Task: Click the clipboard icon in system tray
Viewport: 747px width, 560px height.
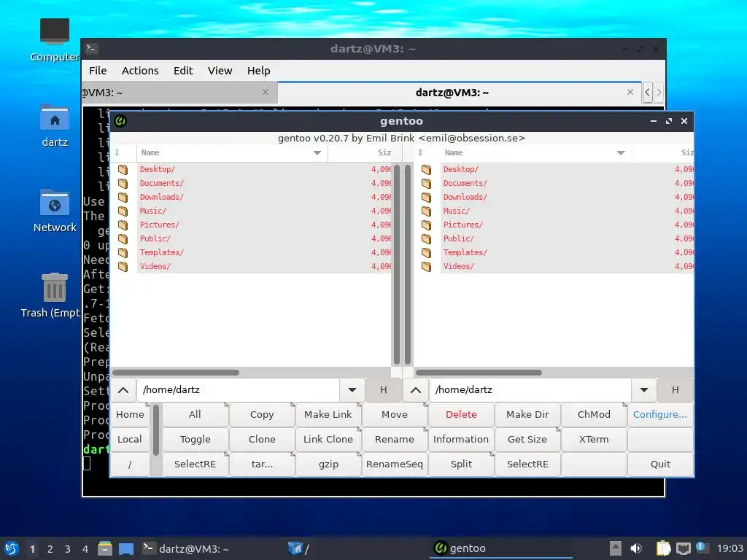Action: 663,548
